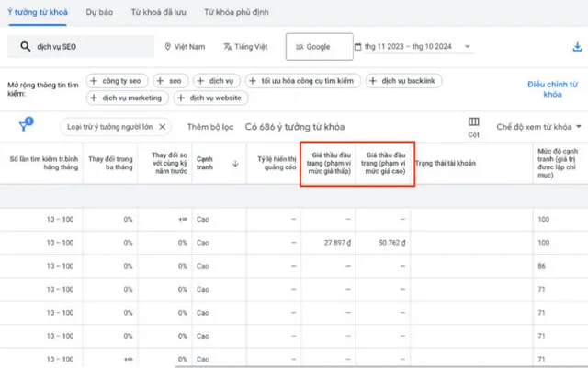Image resolution: width=588 pixels, height=368 pixels.
Task: Select the 27.897 đ bid value
Action: click(x=337, y=243)
